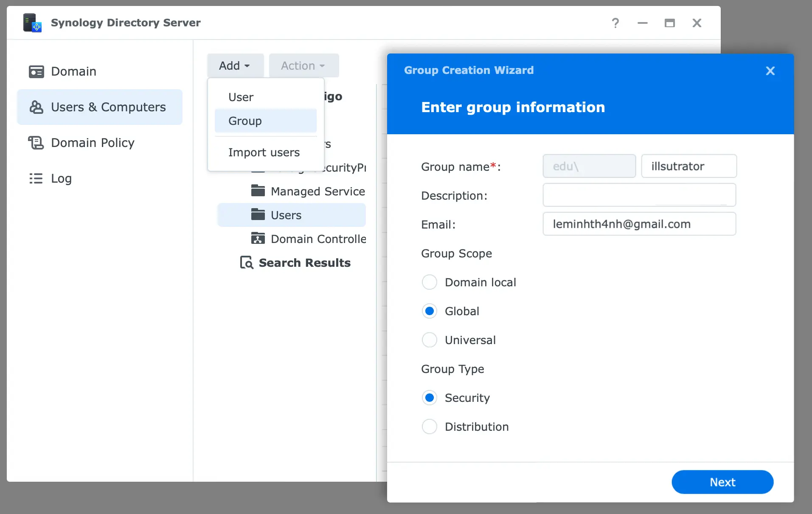Click the Distribution label text
Screen dimensions: 812x514
(x=477, y=427)
